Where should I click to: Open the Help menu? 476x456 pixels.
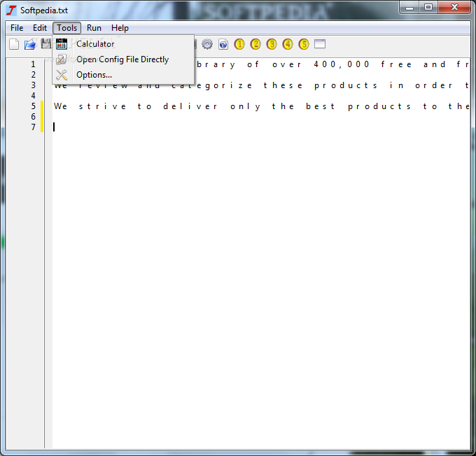pyautogui.click(x=120, y=28)
